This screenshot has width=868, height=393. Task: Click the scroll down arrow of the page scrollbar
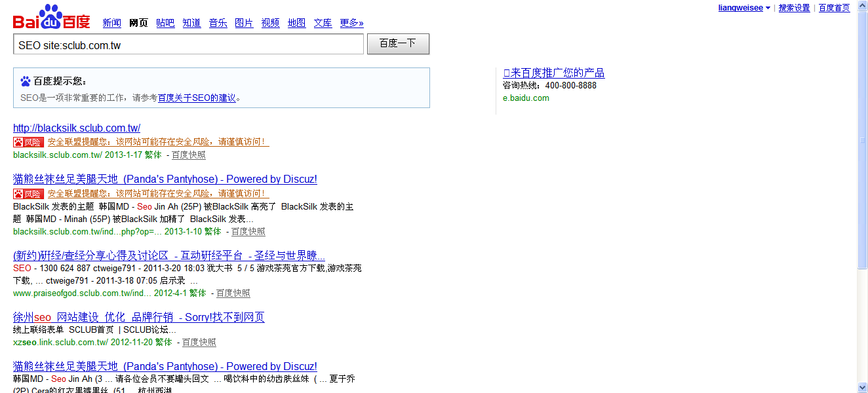coord(862,387)
